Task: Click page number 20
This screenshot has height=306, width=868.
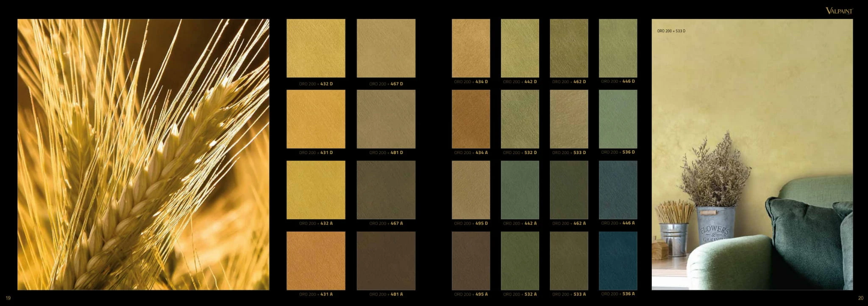Action: pyautogui.click(x=860, y=298)
